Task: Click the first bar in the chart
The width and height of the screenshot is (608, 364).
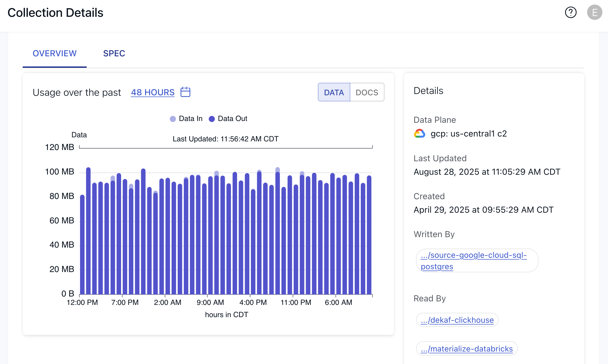Action: (82, 245)
